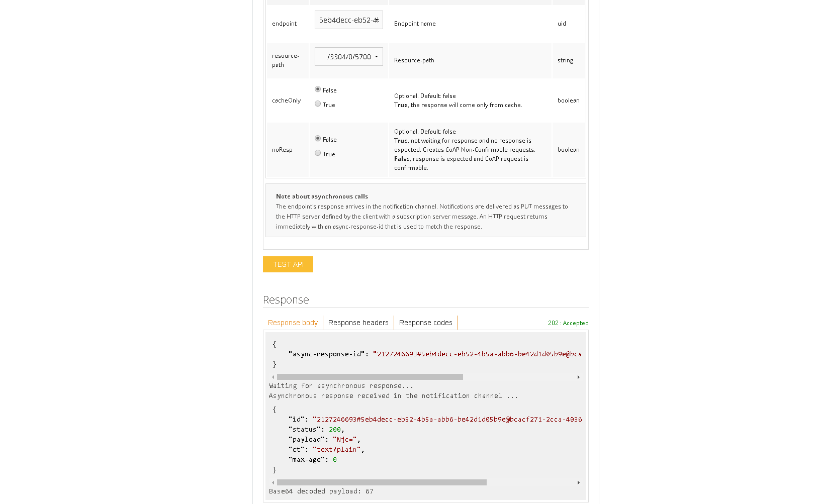Set noResp option to True
Image resolution: width=817 pixels, height=504 pixels.
(318, 153)
